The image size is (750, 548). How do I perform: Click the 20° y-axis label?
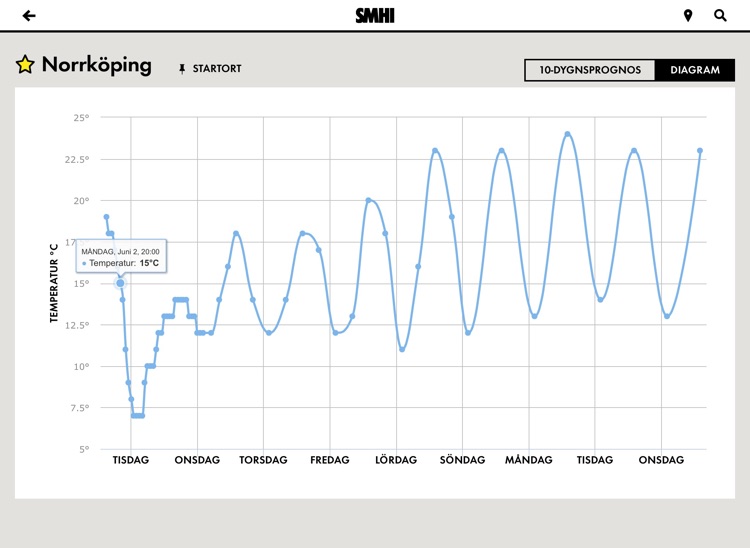click(x=81, y=201)
